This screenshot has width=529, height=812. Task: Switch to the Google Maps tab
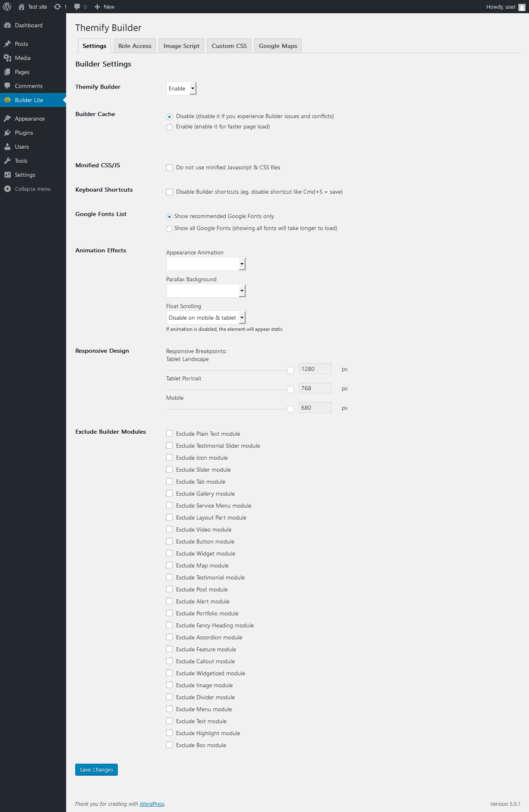(278, 46)
